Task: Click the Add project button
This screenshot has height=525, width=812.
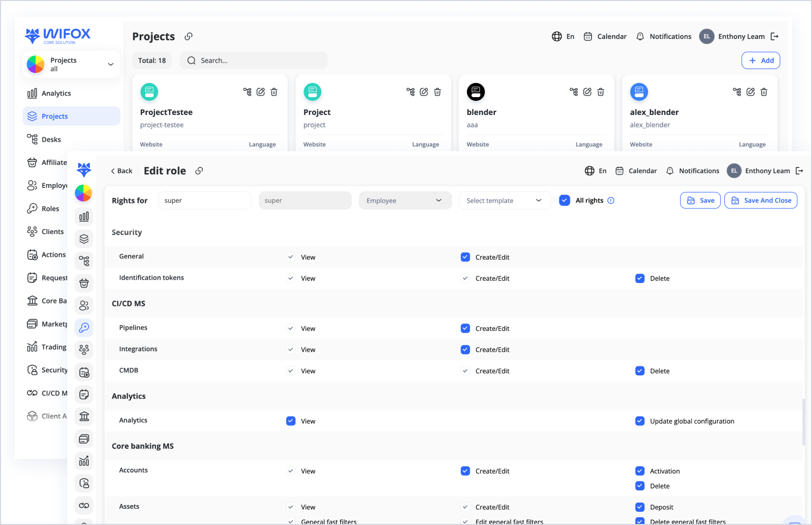Action: 761,60
